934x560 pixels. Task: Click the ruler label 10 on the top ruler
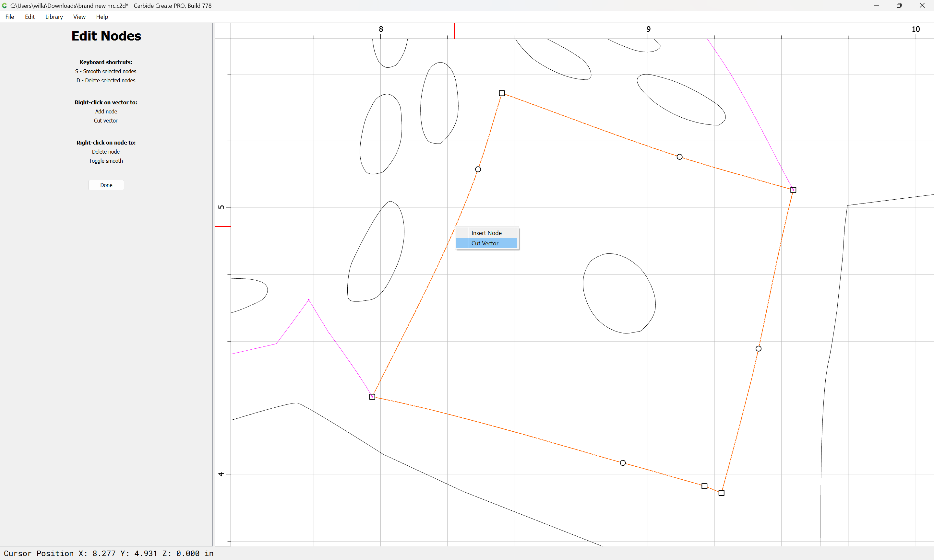tap(916, 29)
